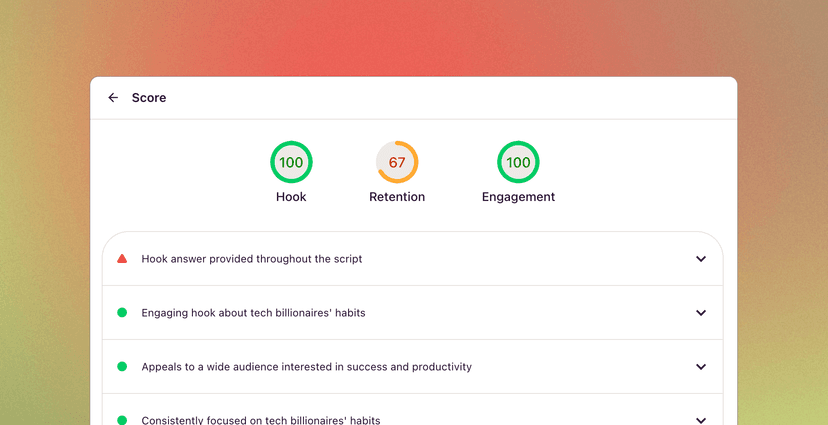This screenshot has height=425, width=828.
Task: Click the Hook score ring showing 100
Action: point(291,162)
